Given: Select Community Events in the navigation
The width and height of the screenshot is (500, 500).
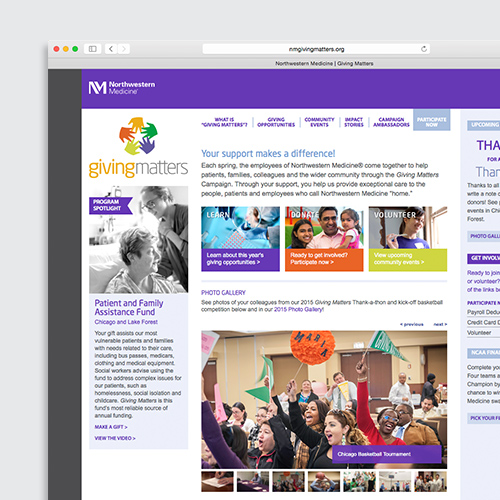Looking at the screenshot, I should (x=319, y=122).
